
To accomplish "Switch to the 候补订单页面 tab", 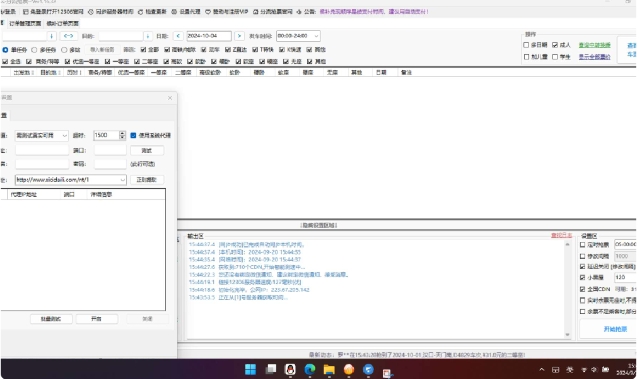I will (x=63, y=23).
